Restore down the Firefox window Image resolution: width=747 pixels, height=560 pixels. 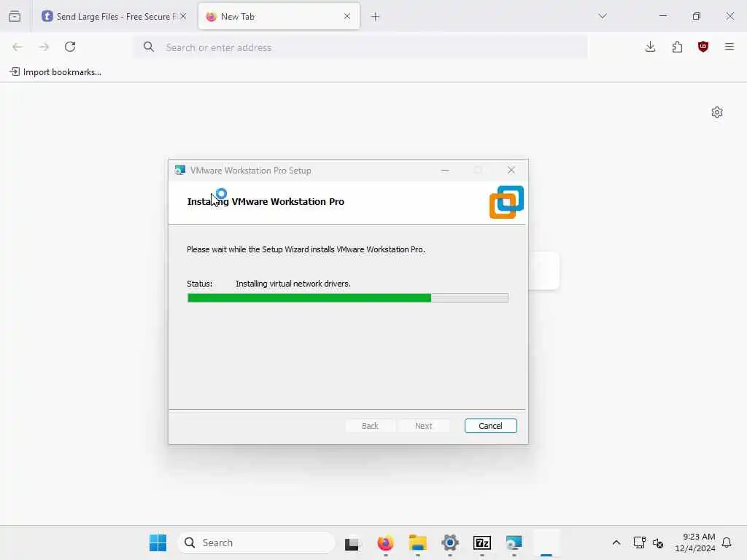696,16
